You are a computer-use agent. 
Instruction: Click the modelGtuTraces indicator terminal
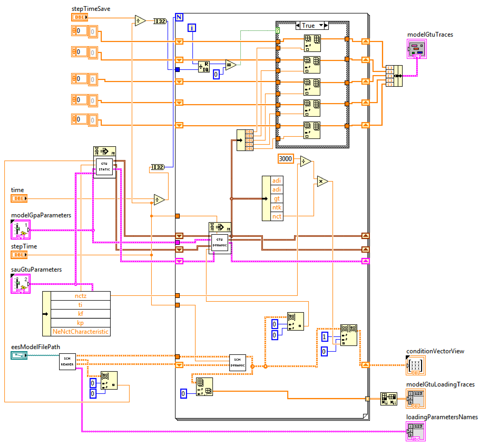[417, 49]
